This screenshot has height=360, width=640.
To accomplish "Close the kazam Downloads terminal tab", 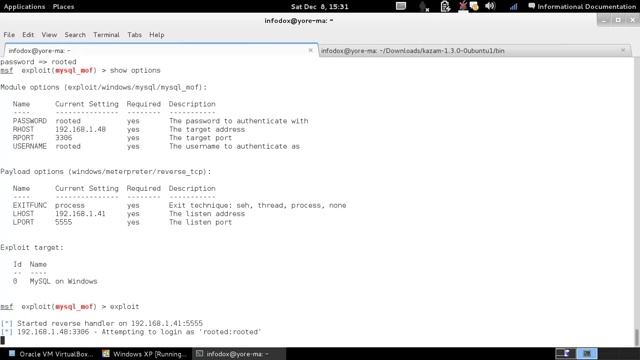I will (623, 50).
